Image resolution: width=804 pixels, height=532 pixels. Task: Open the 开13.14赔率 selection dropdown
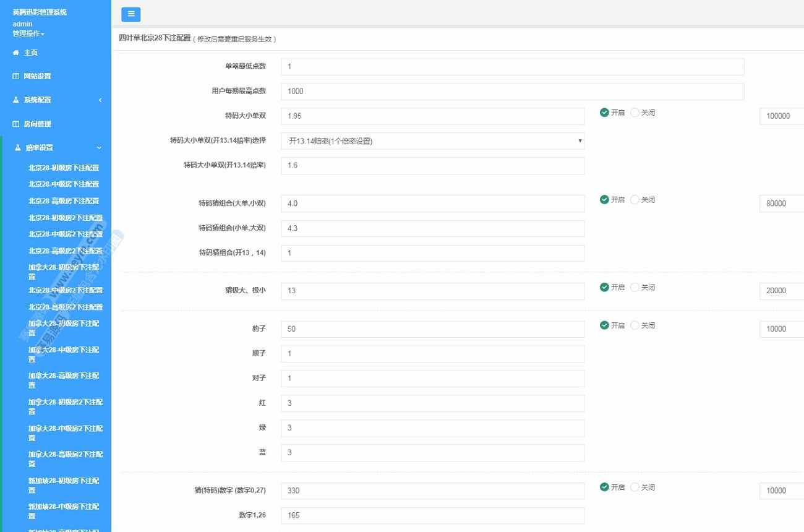click(432, 141)
